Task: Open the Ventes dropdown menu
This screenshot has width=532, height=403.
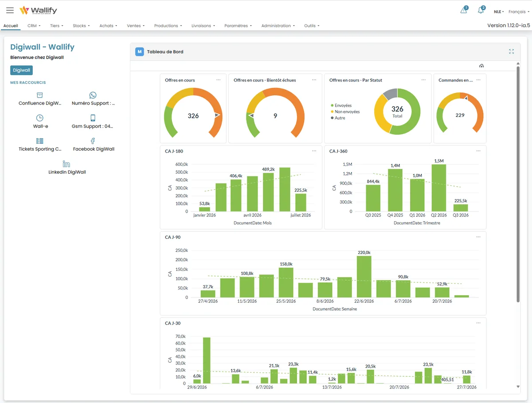Action: (x=136, y=26)
